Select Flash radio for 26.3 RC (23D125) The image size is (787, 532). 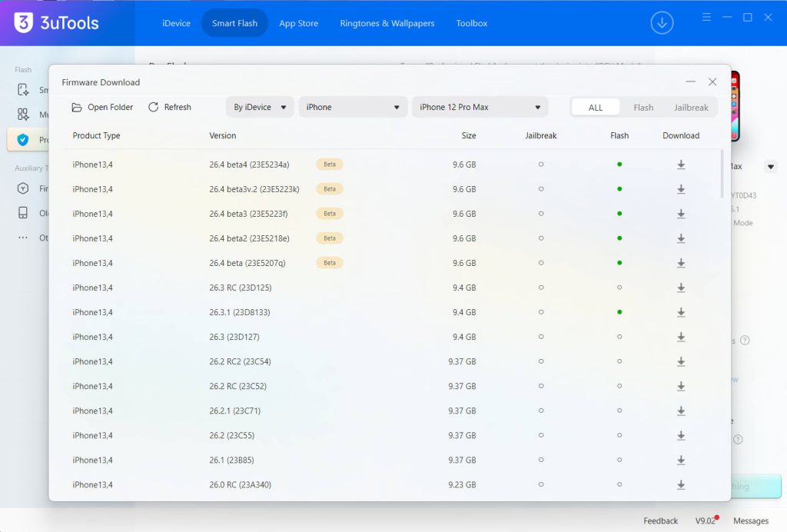[x=619, y=288]
